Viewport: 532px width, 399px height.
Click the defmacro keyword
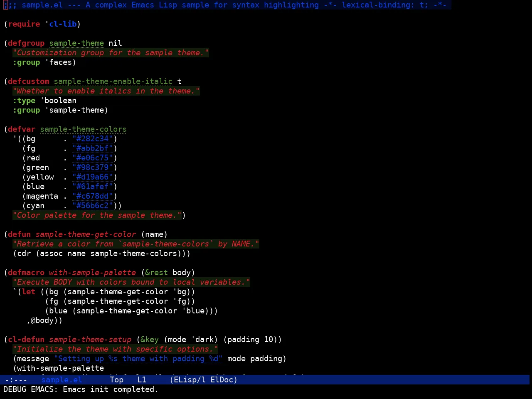point(26,272)
